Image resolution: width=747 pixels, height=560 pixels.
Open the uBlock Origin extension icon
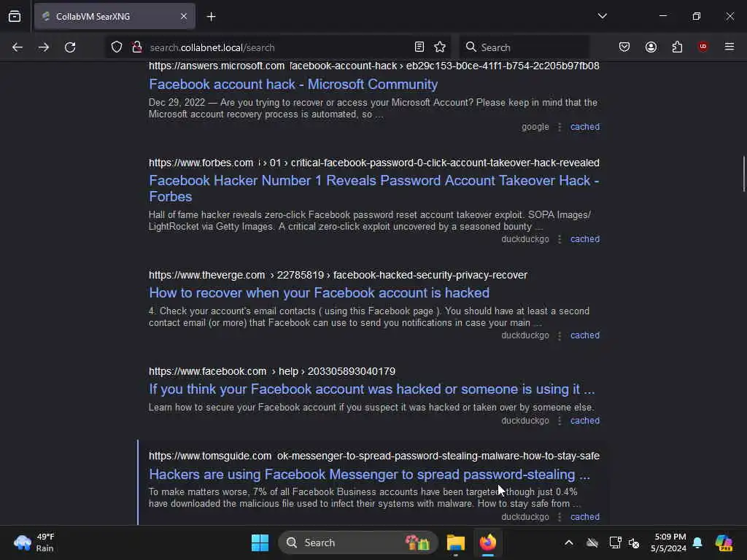pos(703,46)
